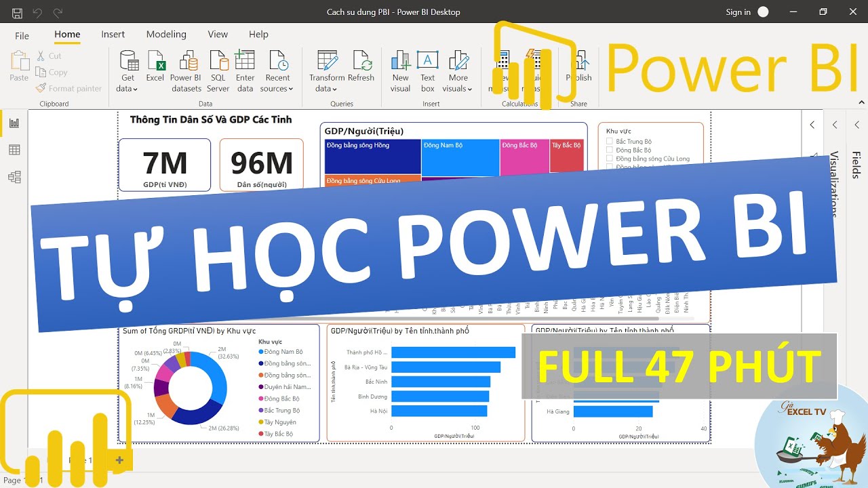This screenshot has width=868, height=488.
Task: Click Tây Bắc Bộ in donut legend
Action: click(x=275, y=434)
